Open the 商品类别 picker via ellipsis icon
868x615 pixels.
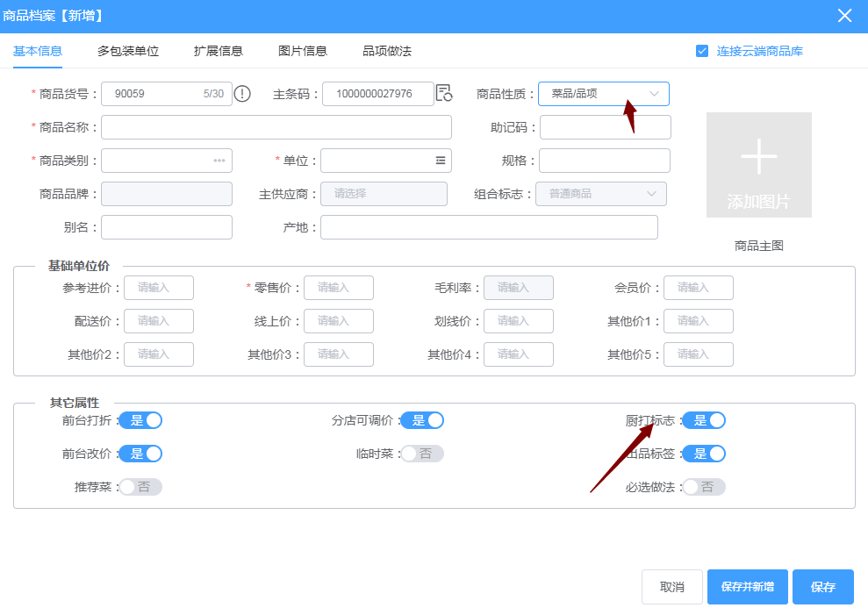click(219, 161)
